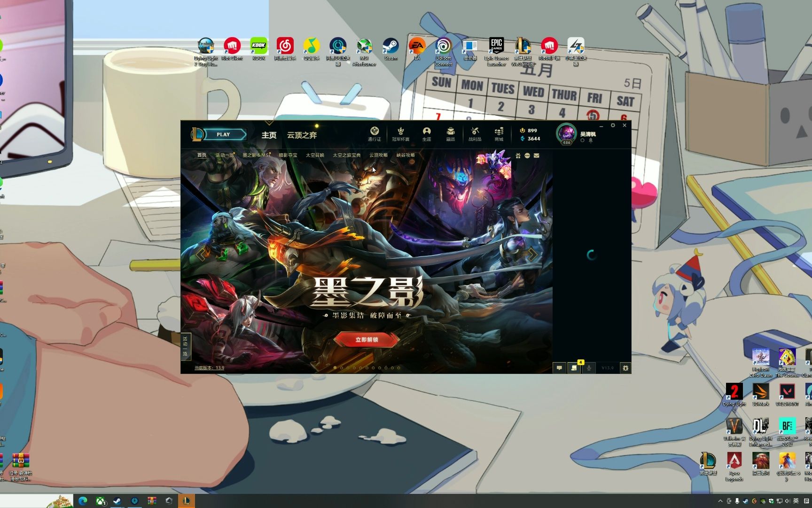Open the 藏品 collection icon
The height and width of the screenshot is (508, 812).
click(x=450, y=134)
